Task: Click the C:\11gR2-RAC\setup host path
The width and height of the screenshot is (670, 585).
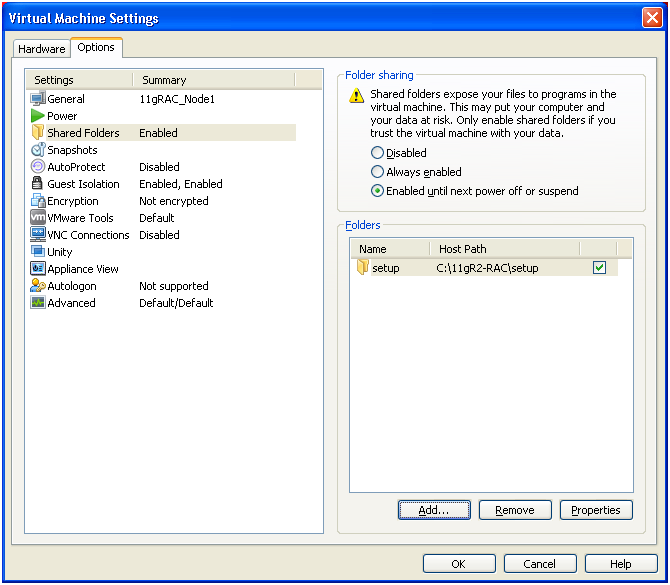Action: point(487,268)
